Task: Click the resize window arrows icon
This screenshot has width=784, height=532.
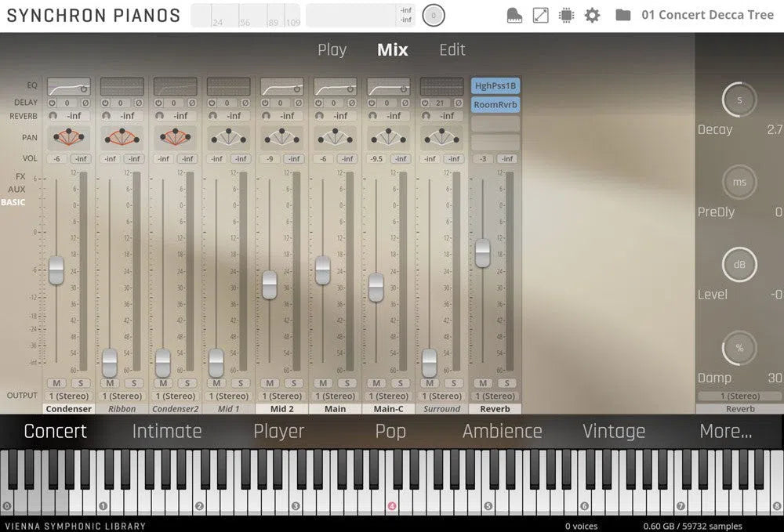Action: click(x=540, y=15)
